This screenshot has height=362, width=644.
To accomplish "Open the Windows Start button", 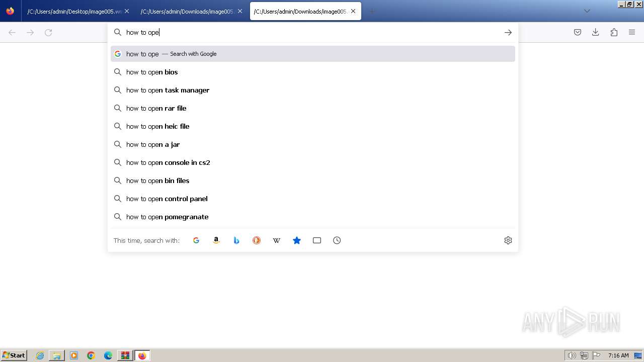I will tap(14, 355).
